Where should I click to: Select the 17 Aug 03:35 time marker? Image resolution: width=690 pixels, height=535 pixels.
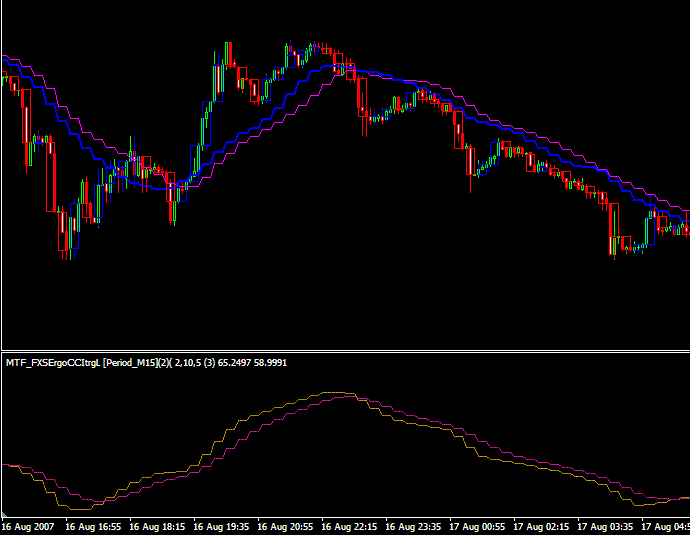tap(606, 527)
